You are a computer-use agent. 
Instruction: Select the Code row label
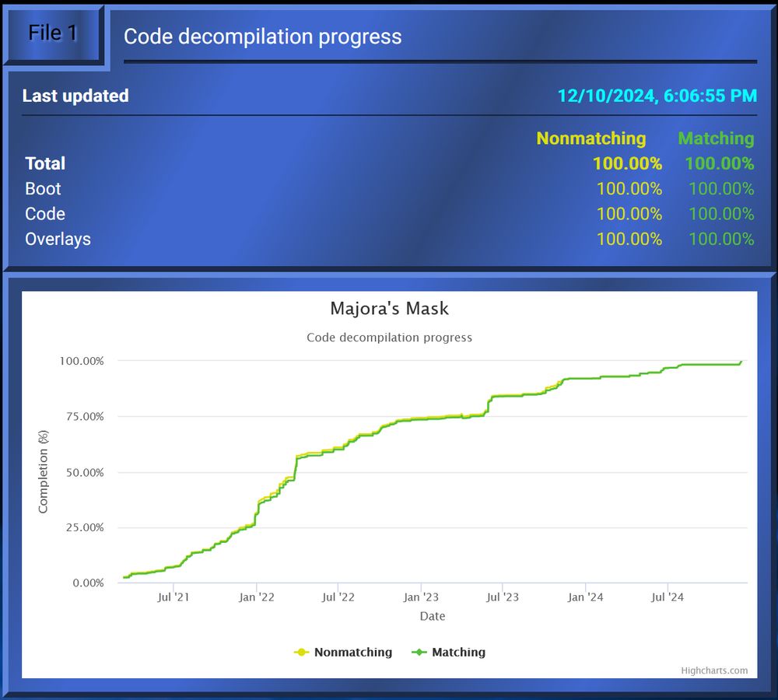coord(45,214)
